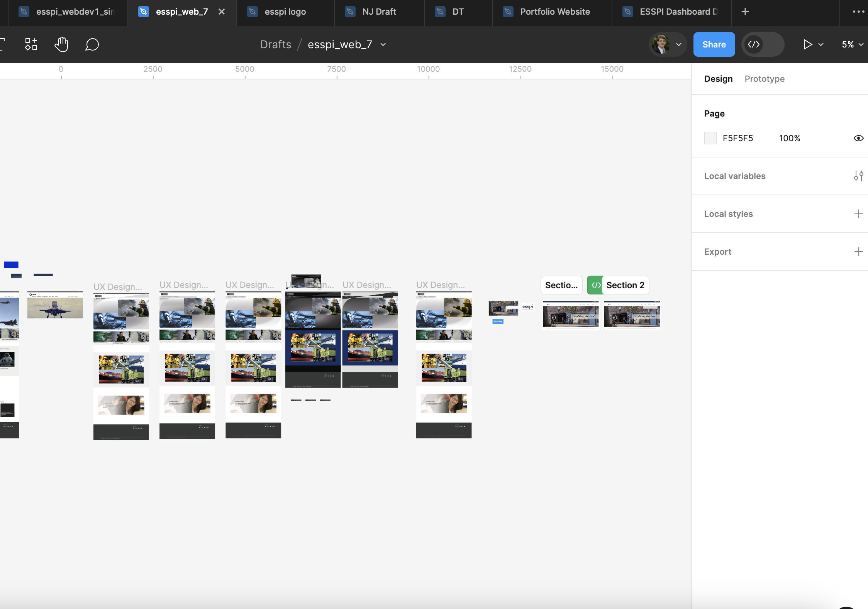Click the Present play icon
The image size is (868, 609).
pyautogui.click(x=807, y=44)
